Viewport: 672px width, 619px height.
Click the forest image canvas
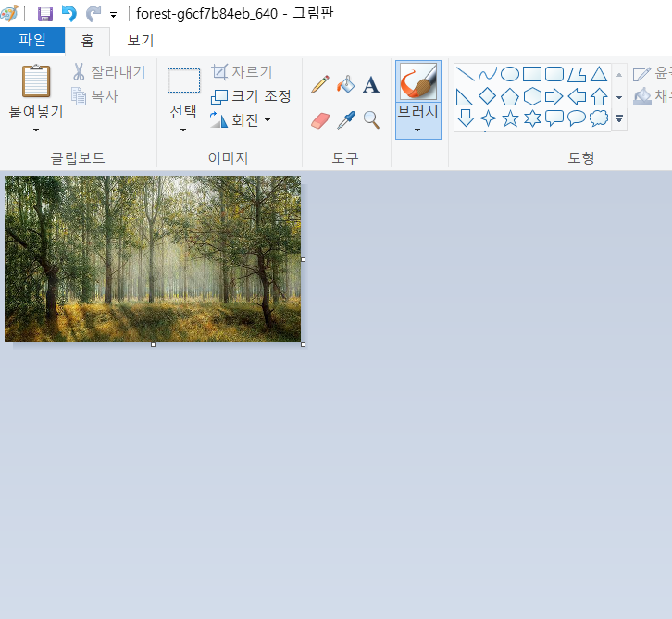click(x=153, y=259)
